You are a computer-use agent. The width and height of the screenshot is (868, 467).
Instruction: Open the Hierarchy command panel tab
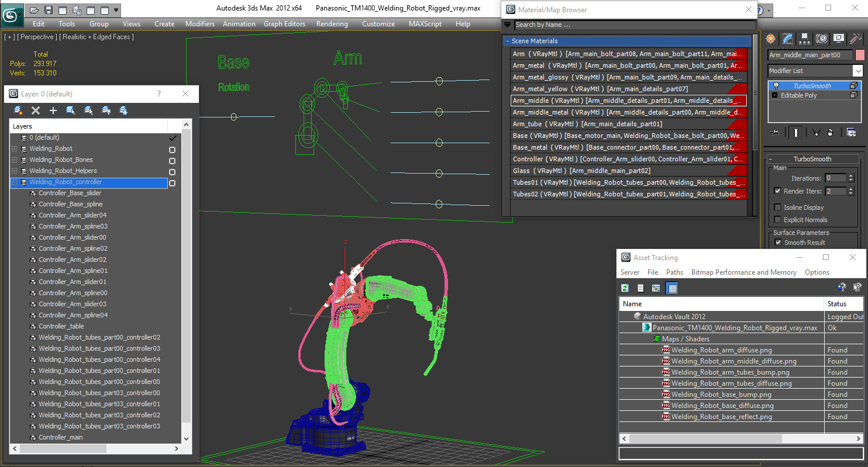[805, 39]
